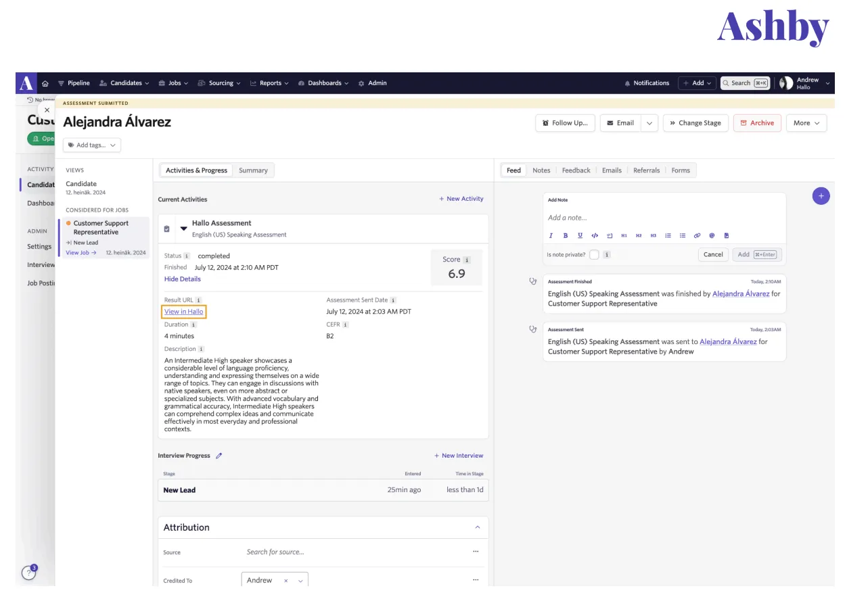
Task: Click the round purple plus button
Action: (821, 196)
